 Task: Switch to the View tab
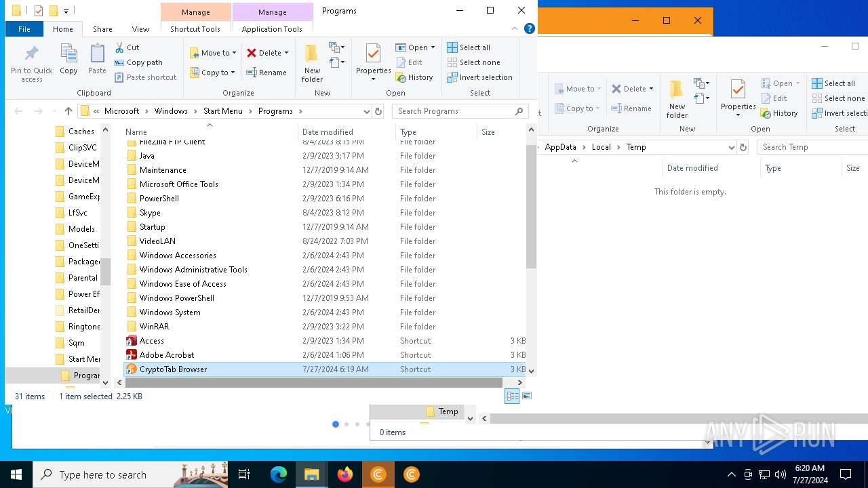(140, 29)
